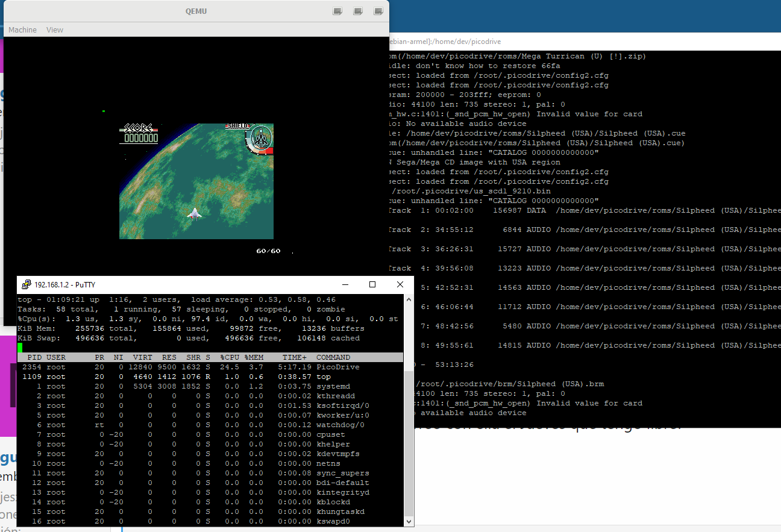
Task: Click the 60/60 frame rate counter
Action: coord(268,251)
